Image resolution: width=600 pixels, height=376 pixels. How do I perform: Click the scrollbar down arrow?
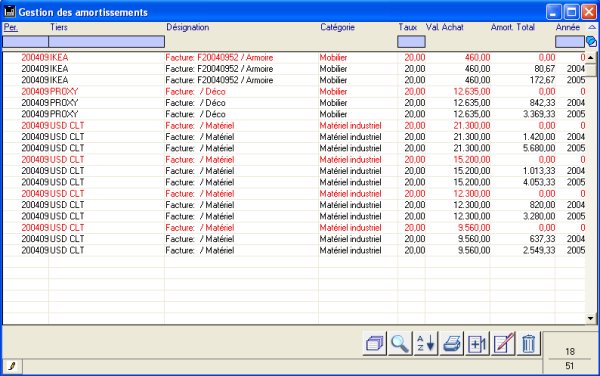point(591,318)
